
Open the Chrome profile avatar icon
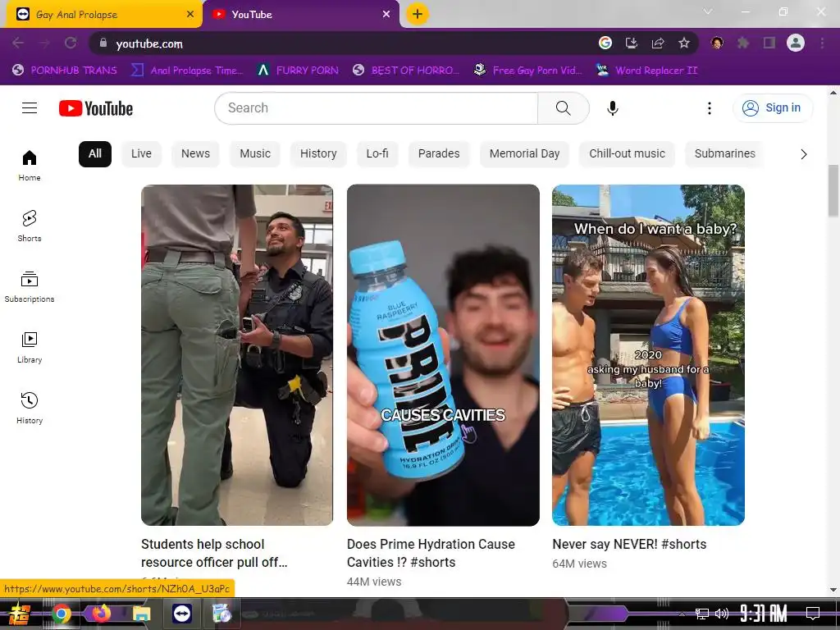click(x=796, y=43)
